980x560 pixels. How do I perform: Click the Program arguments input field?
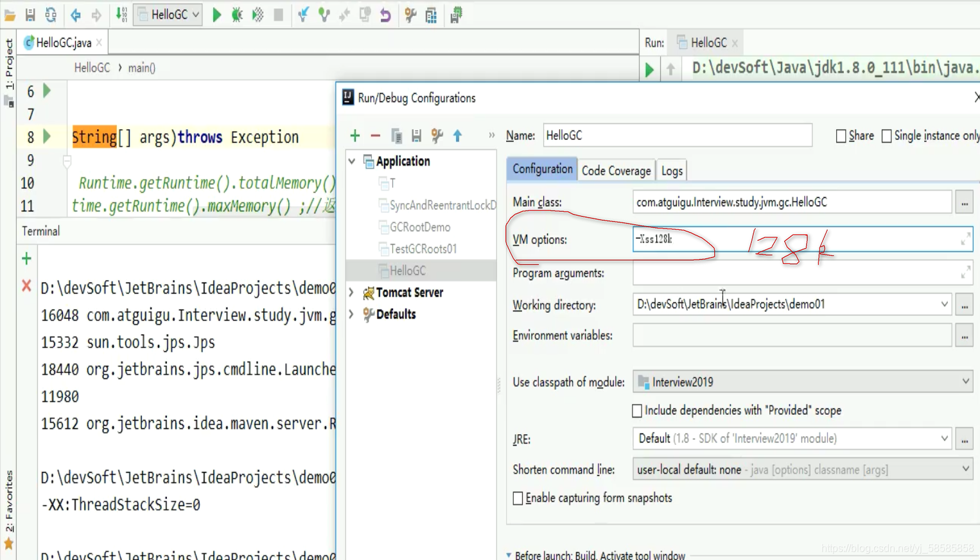[802, 273]
